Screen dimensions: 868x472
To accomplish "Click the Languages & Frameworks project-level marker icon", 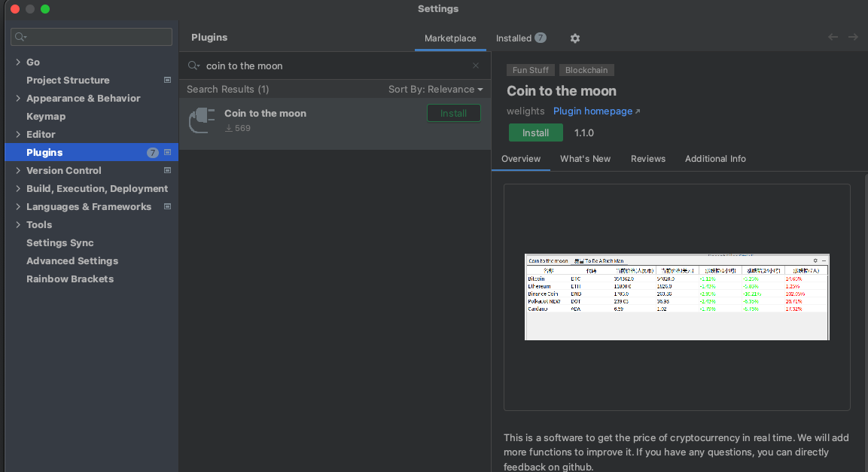I will pyautogui.click(x=167, y=206).
